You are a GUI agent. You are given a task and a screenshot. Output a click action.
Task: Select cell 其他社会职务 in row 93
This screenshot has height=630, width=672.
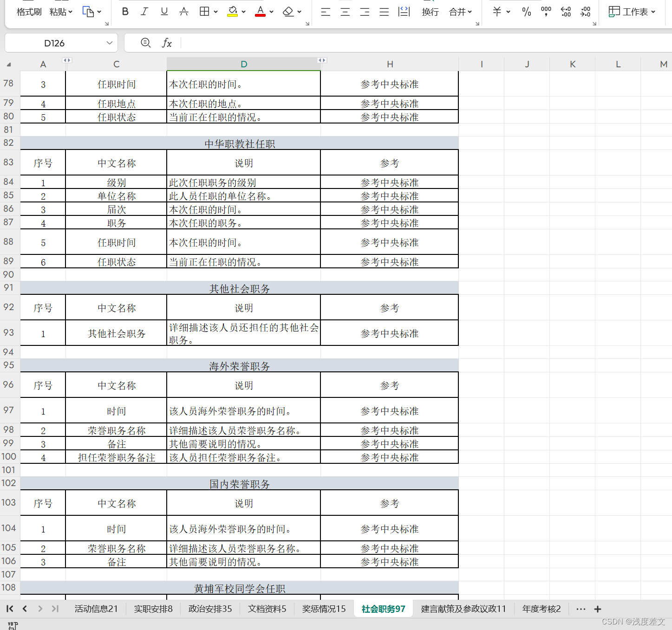tap(116, 333)
